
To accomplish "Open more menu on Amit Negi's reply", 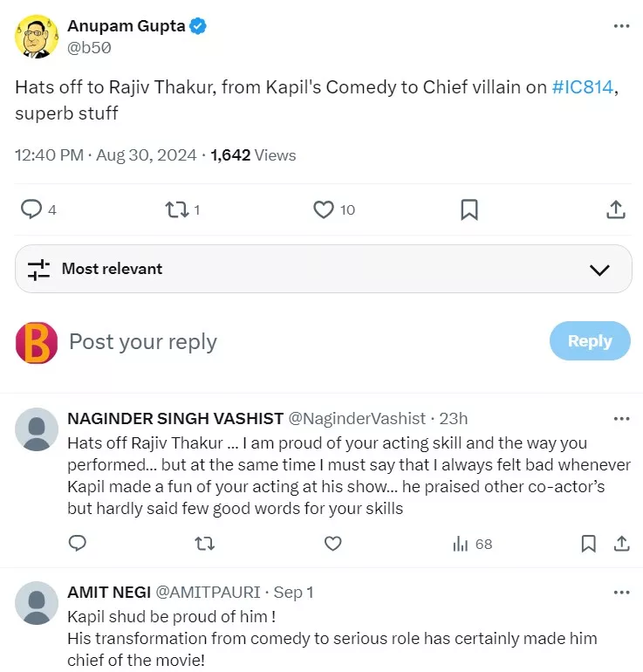I will [621, 593].
